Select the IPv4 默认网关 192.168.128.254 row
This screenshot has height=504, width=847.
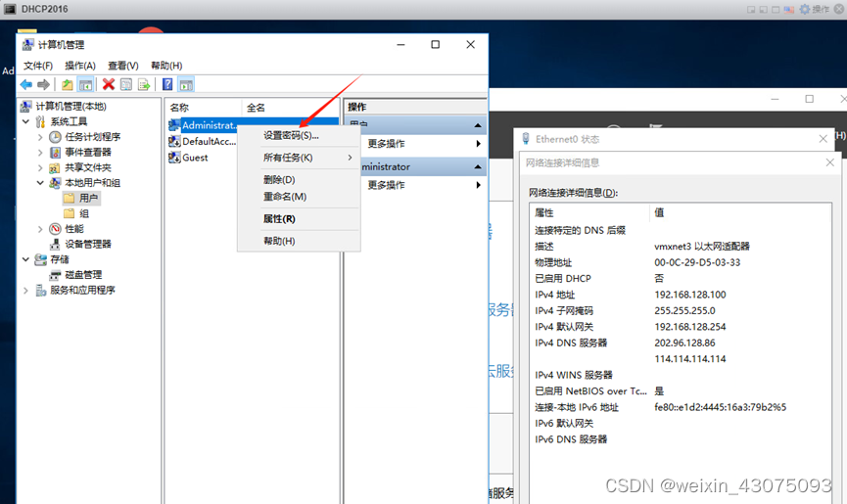(681, 327)
